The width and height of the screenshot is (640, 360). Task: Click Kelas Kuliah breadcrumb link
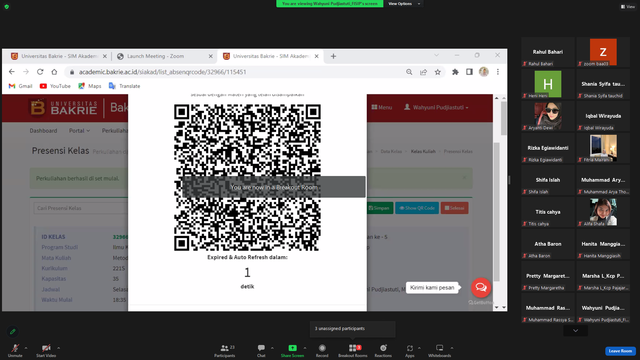coord(423,151)
